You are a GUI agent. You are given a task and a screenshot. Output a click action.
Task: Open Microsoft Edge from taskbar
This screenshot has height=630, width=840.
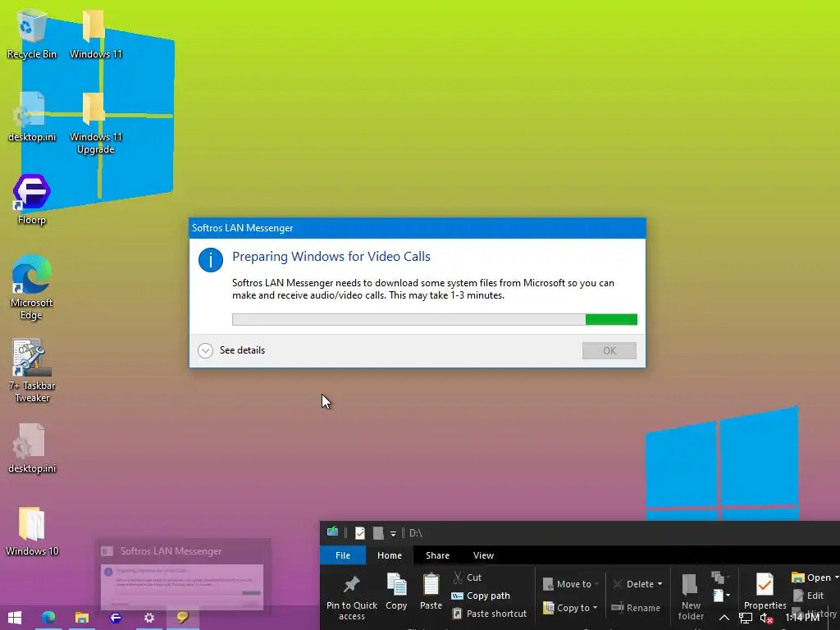pyautogui.click(x=48, y=618)
